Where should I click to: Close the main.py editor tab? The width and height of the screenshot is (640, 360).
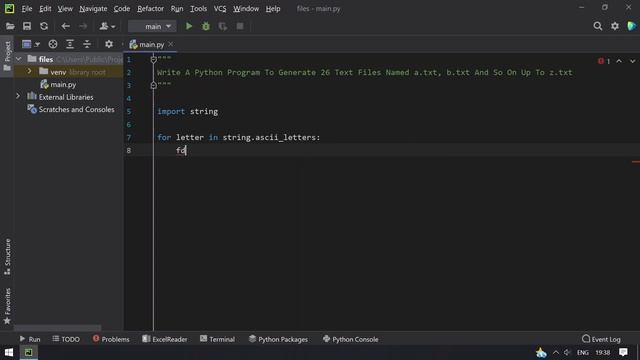171,44
